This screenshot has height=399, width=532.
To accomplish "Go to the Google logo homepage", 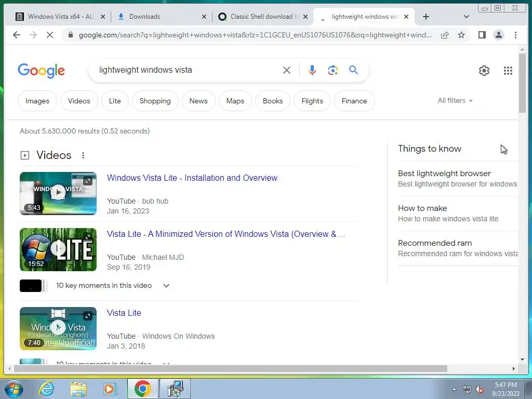I will (41, 71).
